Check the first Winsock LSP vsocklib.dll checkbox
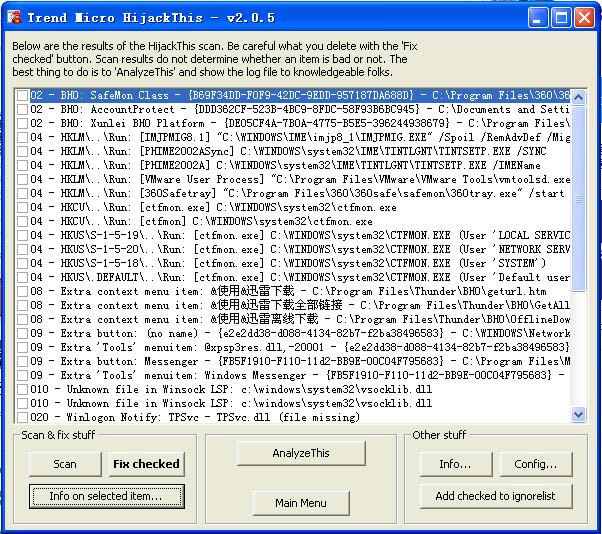This screenshot has width=602, height=534. 23,389
